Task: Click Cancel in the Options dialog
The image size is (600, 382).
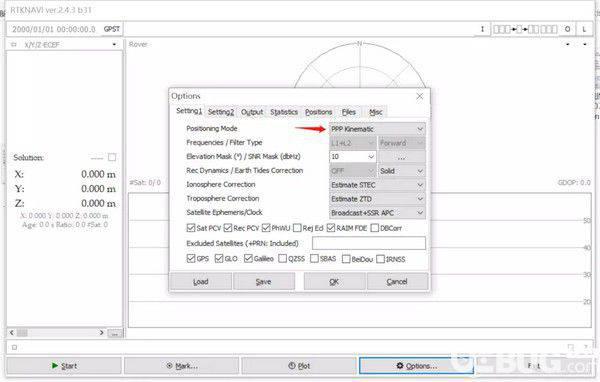Action: 397,282
